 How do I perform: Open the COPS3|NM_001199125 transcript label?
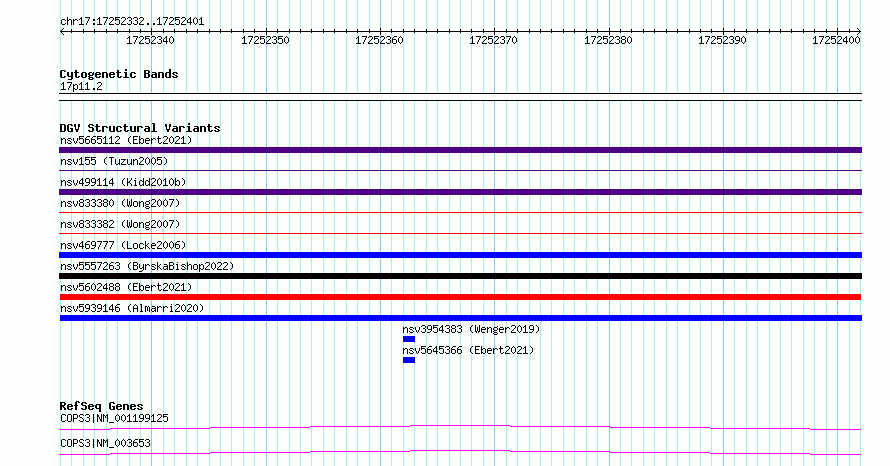pyautogui.click(x=114, y=418)
